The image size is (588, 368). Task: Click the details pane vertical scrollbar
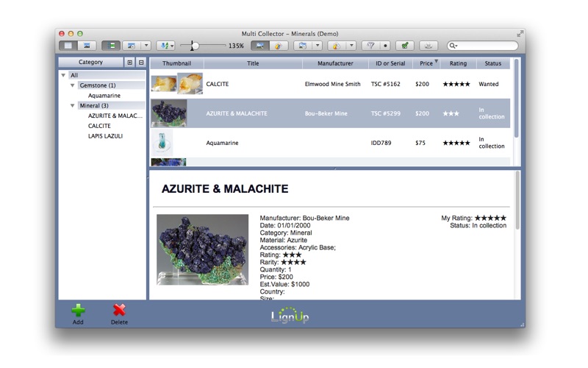(517, 199)
